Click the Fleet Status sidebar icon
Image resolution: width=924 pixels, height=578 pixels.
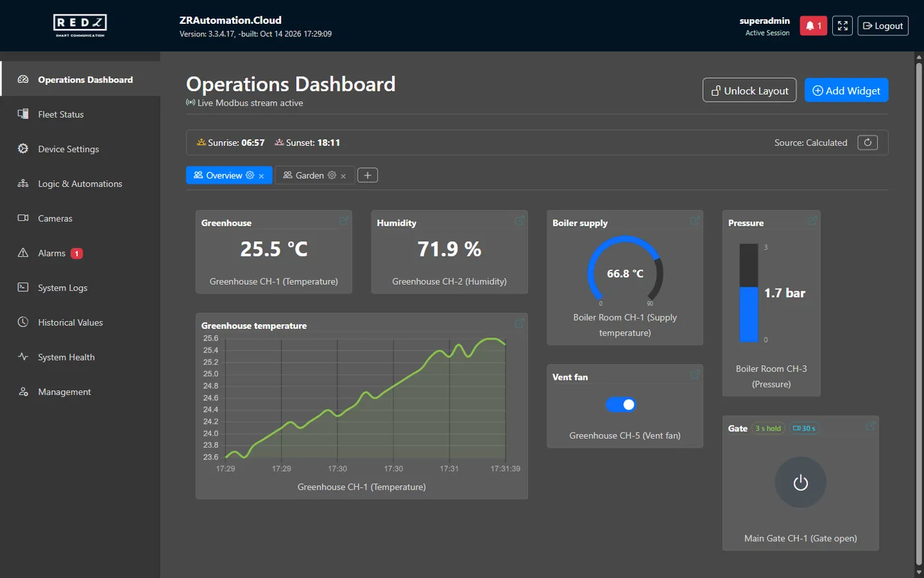point(23,114)
